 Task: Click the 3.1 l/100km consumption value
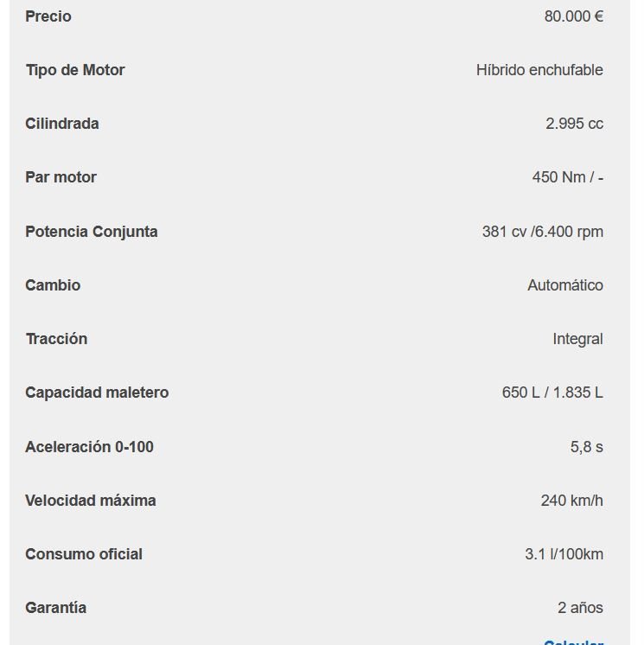click(x=564, y=554)
